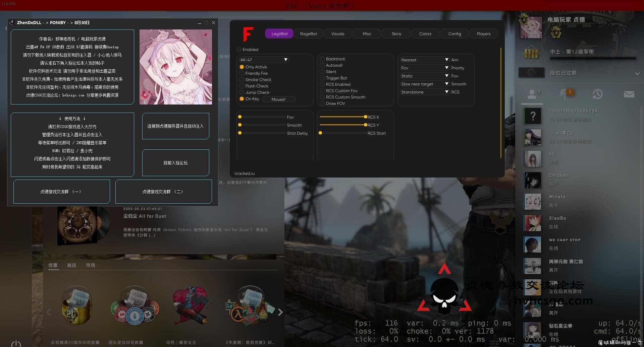Image resolution: width=644 pixels, height=347 pixels.
Task: Expand the Slow near target dropdown
Action: 424,84
